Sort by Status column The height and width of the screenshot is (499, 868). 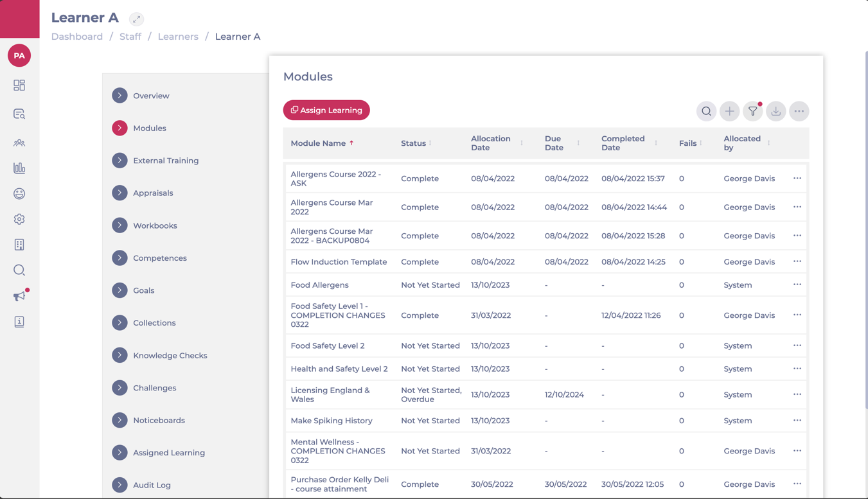coord(416,143)
